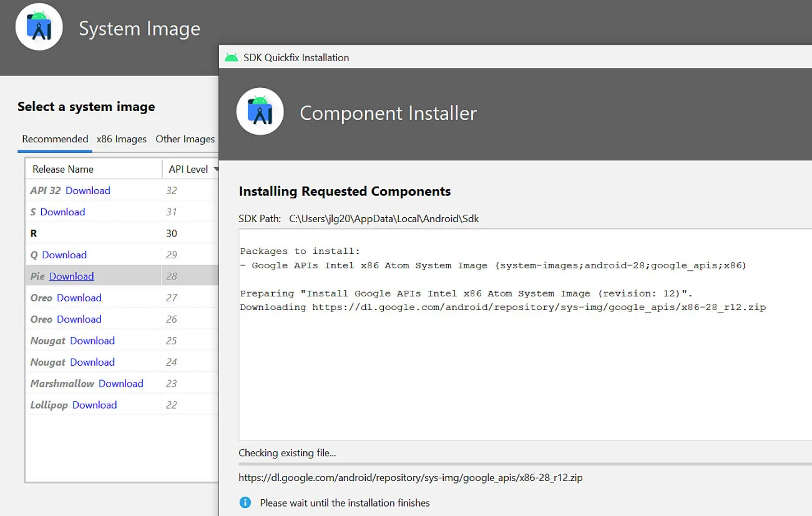Click the info icon next to installation message
This screenshot has height=516, width=812.
coord(245,502)
